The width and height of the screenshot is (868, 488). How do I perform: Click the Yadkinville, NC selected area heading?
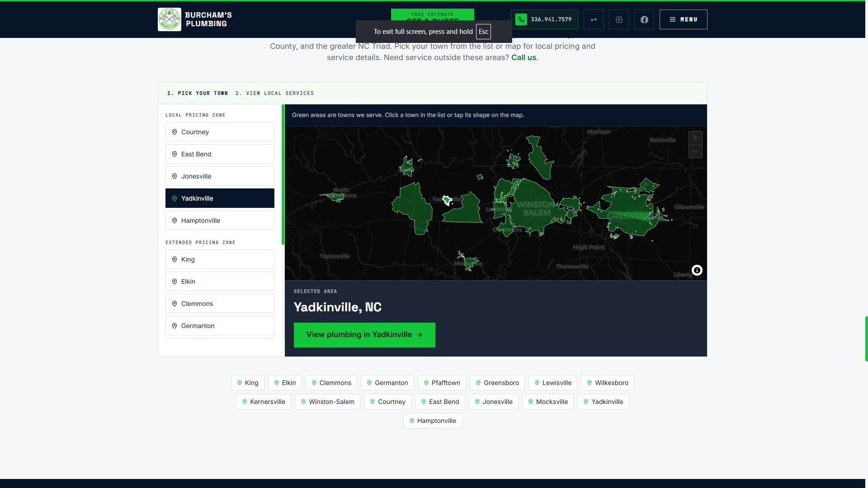pyautogui.click(x=338, y=307)
